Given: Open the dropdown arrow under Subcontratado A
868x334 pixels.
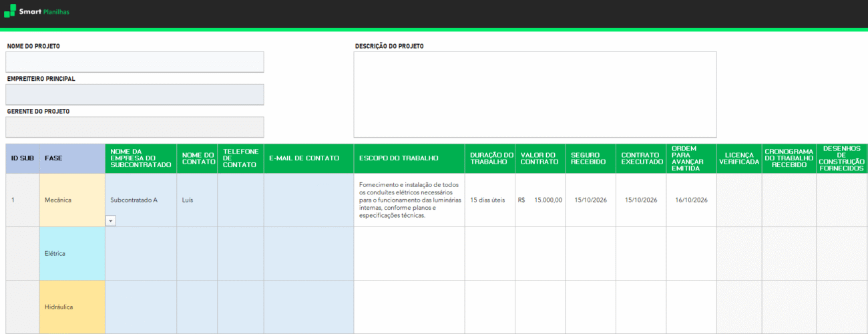Looking at the screenshot, I should point(111,220).
